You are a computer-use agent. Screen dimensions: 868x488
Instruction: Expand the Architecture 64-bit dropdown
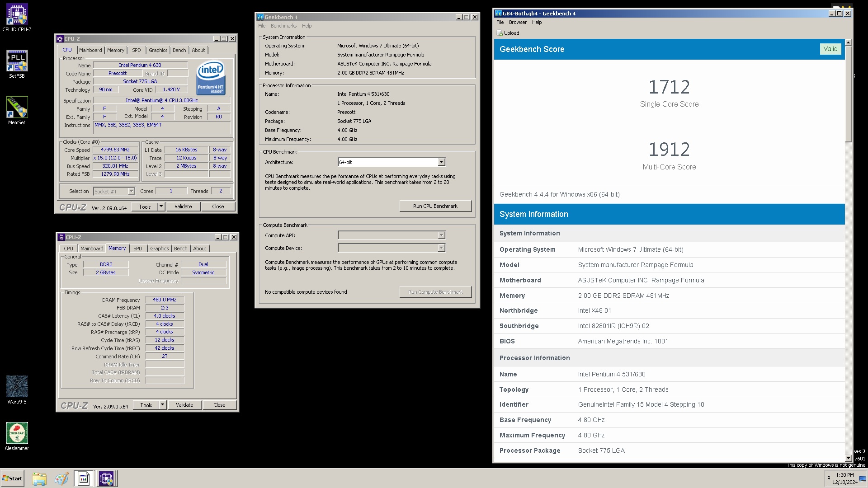(x=441, y=162)
